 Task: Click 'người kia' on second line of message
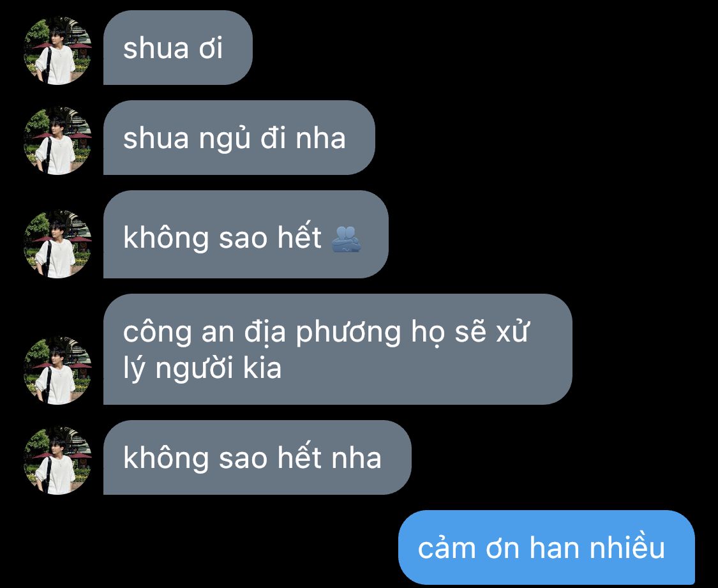[218, 368]
